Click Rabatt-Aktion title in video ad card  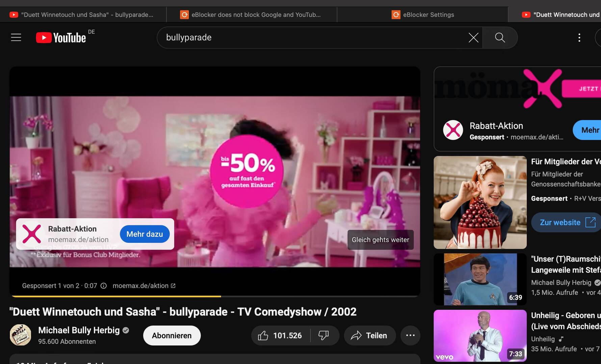72,229
